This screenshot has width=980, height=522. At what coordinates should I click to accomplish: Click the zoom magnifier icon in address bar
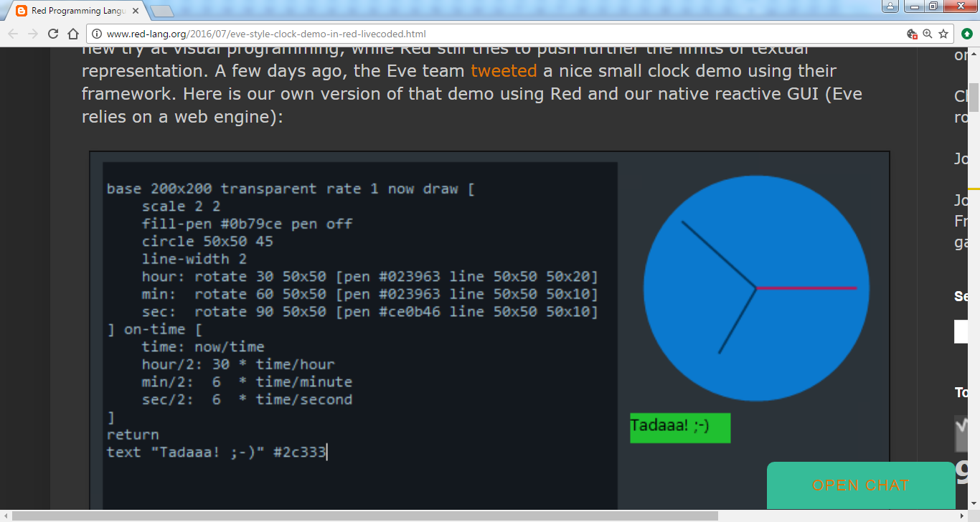pos(928,34)
